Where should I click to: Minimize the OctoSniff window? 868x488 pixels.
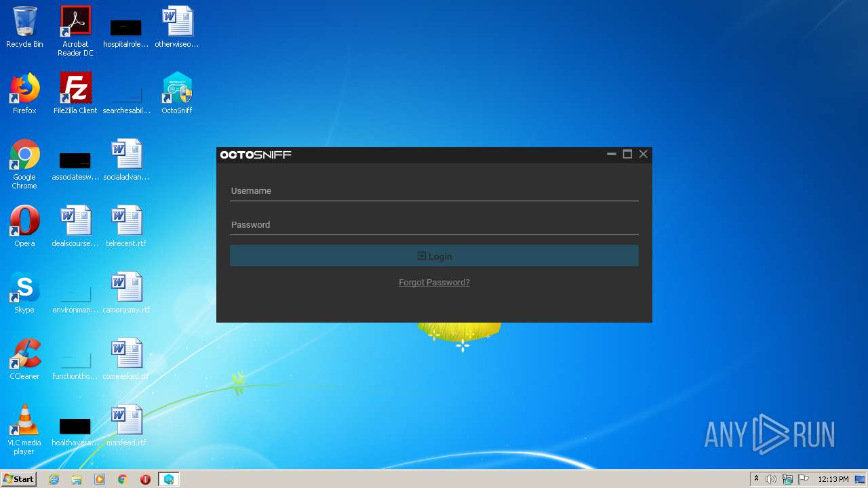click(612, 155)
